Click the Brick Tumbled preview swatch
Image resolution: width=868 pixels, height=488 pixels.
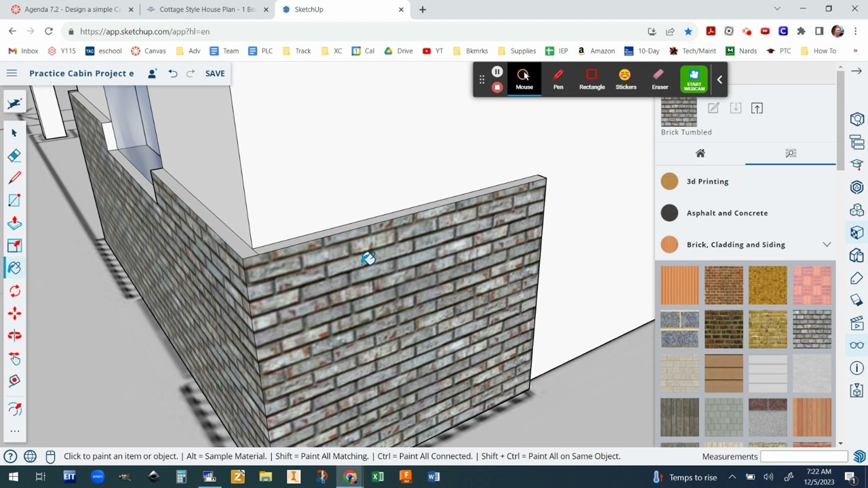click(679, 112)
